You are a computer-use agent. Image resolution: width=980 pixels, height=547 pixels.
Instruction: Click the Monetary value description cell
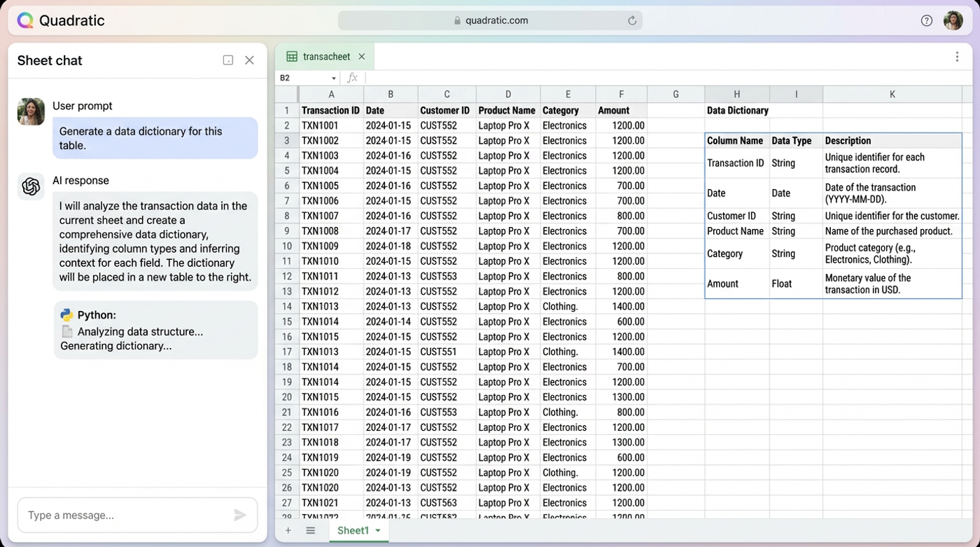pyautogui.click(x=892, y=284)
